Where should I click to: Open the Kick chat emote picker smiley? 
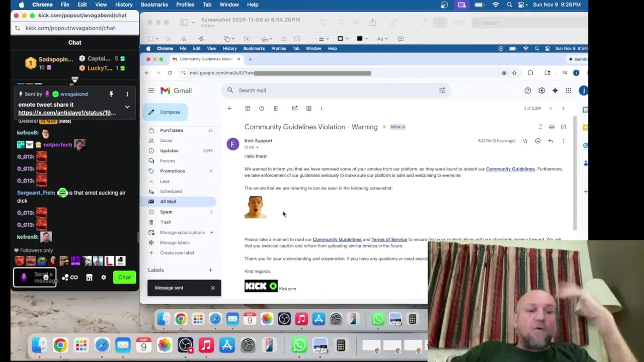point(46,277)
